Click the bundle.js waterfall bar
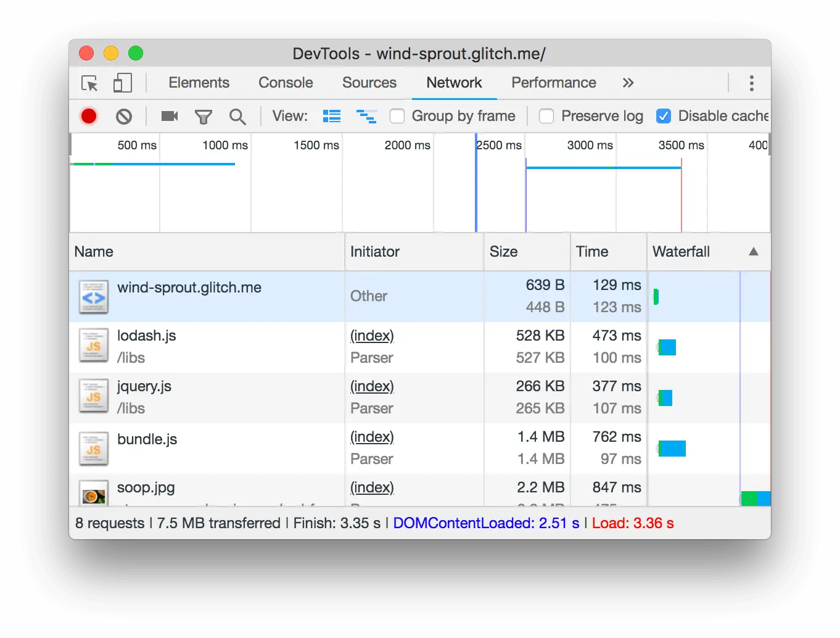 pyautogui.click(x=672, y=449)
